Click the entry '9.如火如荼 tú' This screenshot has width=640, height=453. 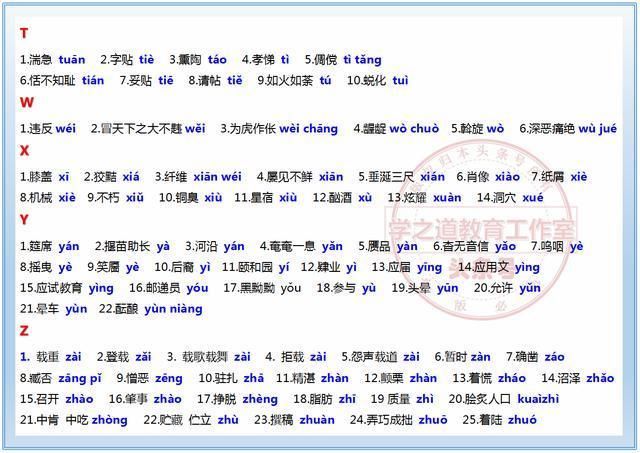(294, 80)
